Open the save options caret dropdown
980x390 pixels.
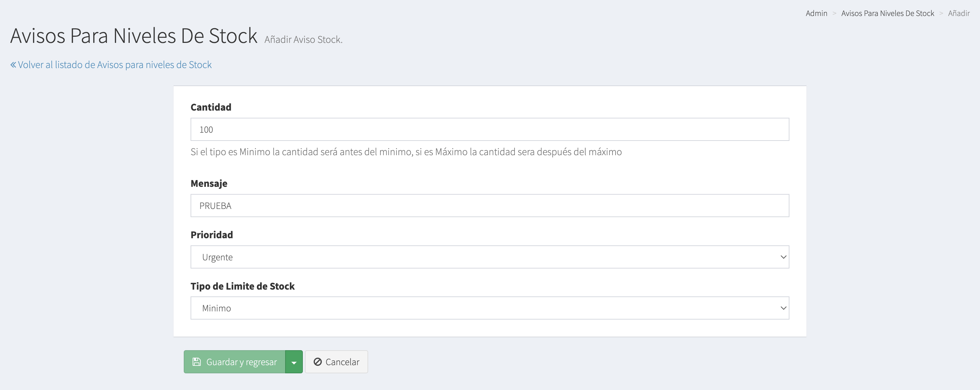tap(294, 362)
